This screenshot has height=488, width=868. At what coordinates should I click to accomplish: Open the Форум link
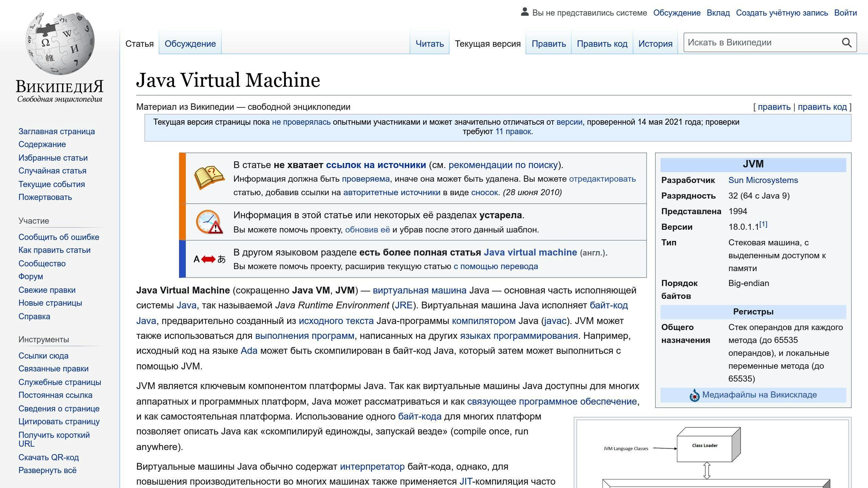(x=31, y=277)
